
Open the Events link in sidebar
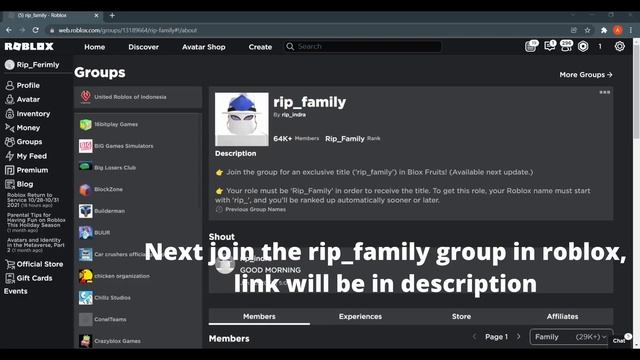pyautogui.click(x=16, y=291)
